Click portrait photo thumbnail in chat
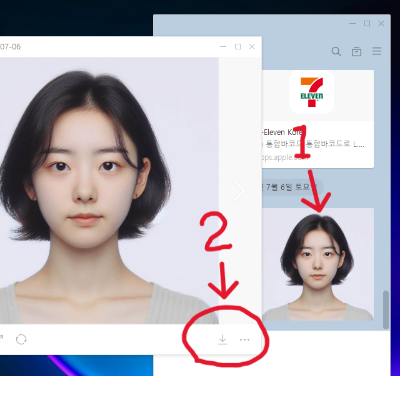Viewport: 400px width, 400px height. [318, 264]
